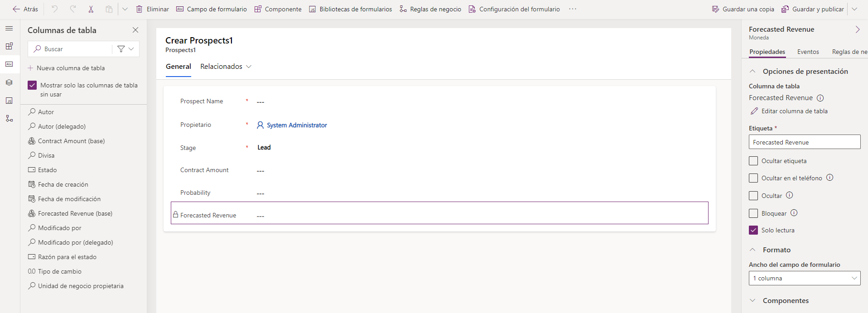Open the components sidebar icon
868x313 pixels.
click(x=9, y=46)
